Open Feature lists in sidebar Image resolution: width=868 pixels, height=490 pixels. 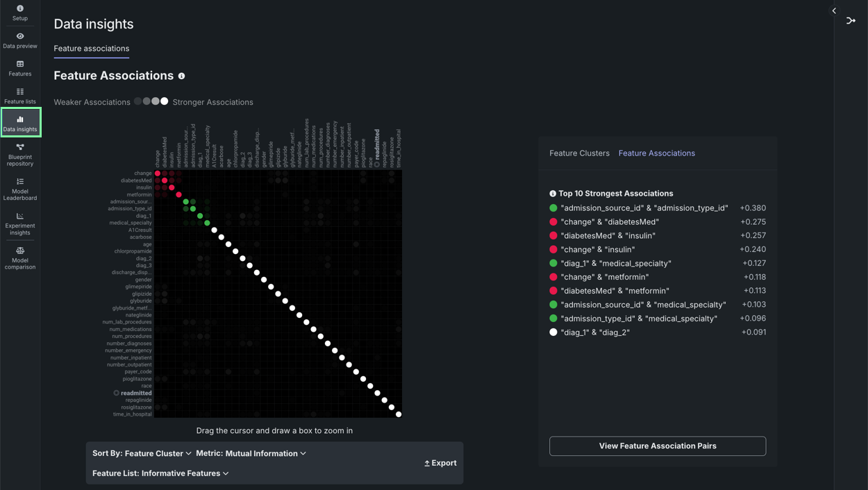point(20,96)
